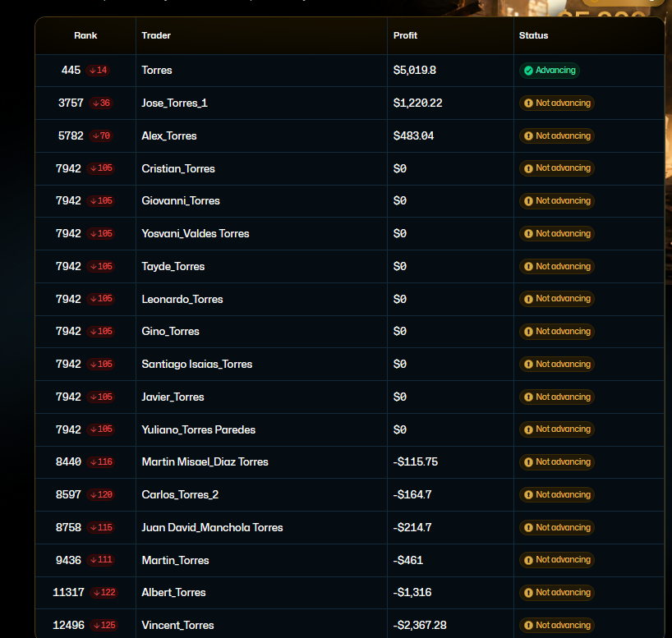Click the down 115 rank change indicator

coord(101,527)
